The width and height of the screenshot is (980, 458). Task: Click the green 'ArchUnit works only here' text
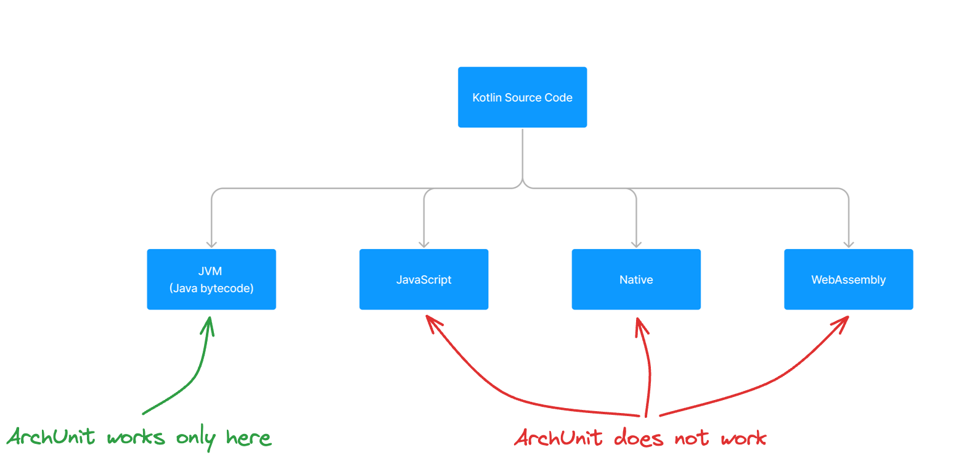(x=139, y=438)
